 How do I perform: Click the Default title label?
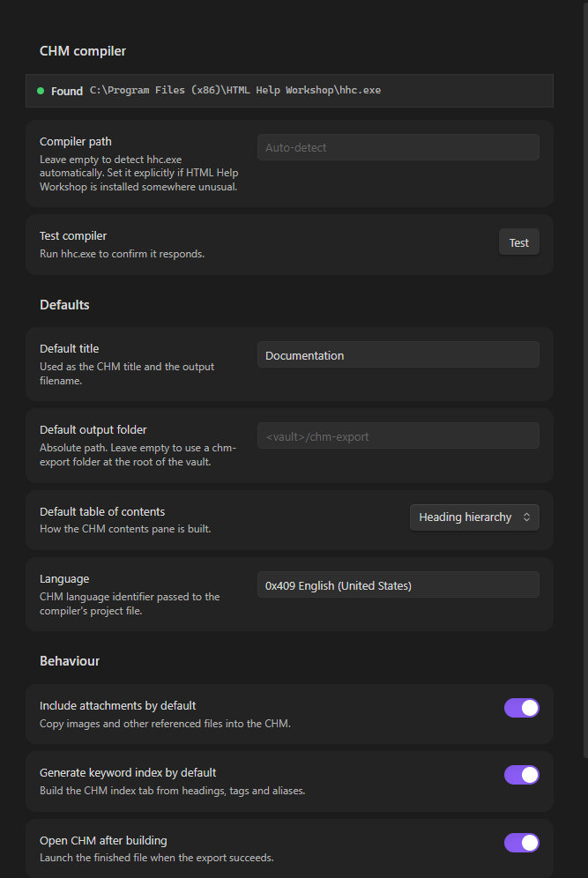click(69, 348)
